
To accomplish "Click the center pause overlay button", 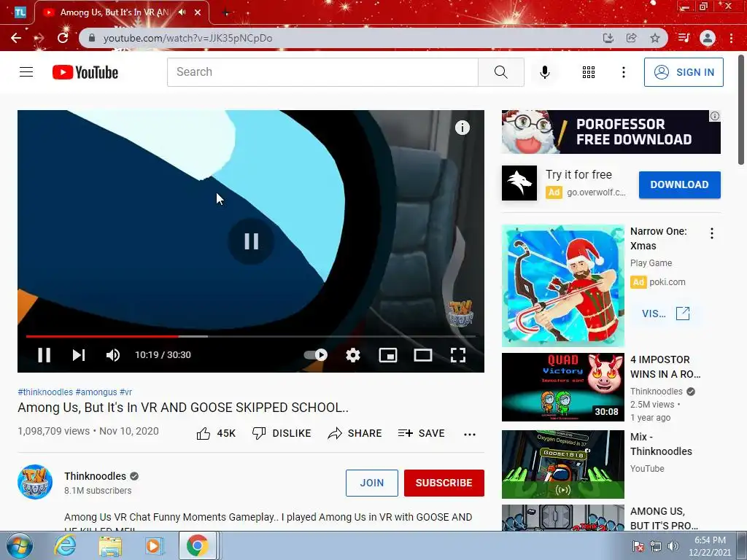I will click(251, 241).
